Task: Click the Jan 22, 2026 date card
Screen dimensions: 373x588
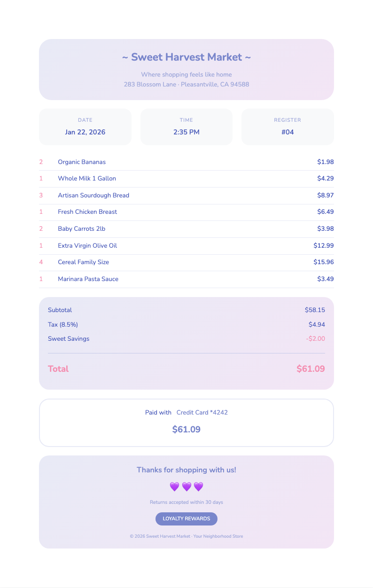Action: click(85, 127)
